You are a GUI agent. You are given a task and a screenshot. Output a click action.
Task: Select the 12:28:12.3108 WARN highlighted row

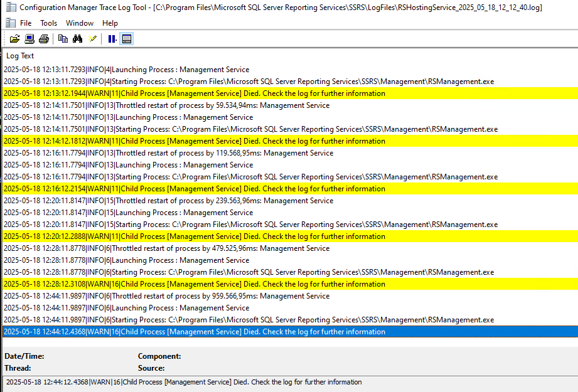click(x=290, y=284)
